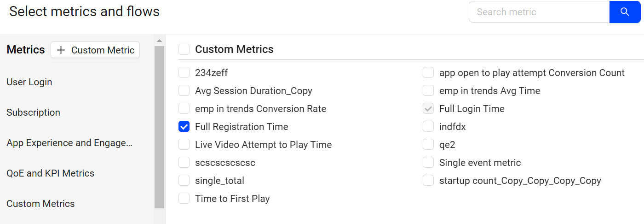The width and height of the screenshot is (644, 224).
Task: Go to QoE and KPI Metrics
Action: (x=50, y=173)
